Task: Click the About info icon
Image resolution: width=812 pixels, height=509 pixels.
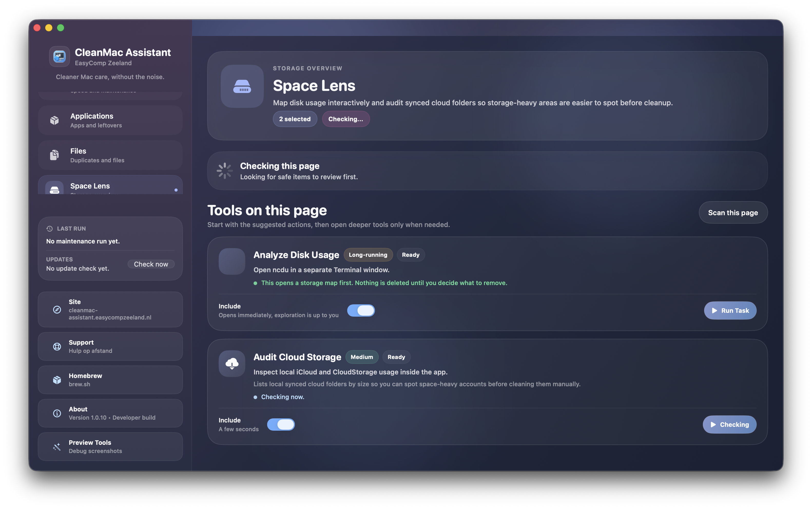Action: tap(57, 413)
